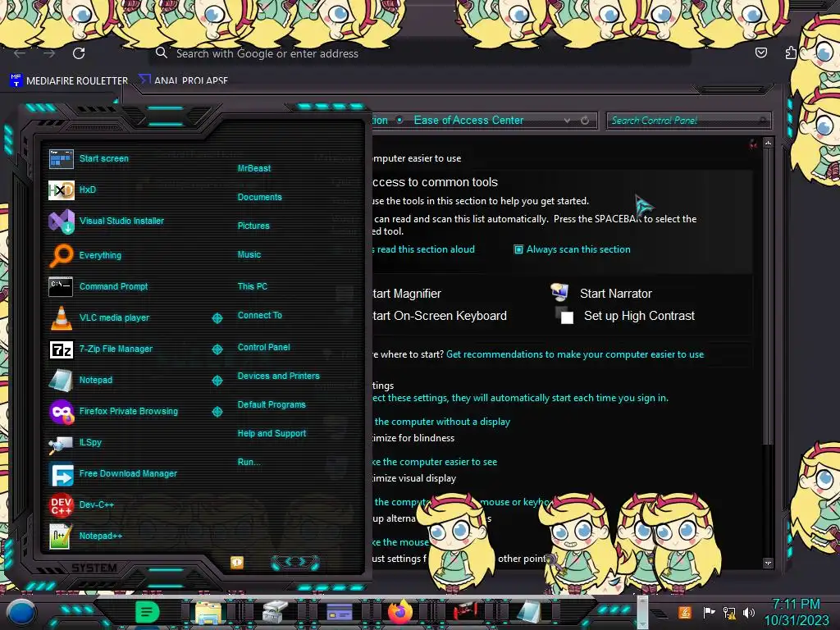The height and width of the screenshot is (630, 840).
Task: Open Devices and Printers
Action: pyautogui.click(x=279, y=376)
